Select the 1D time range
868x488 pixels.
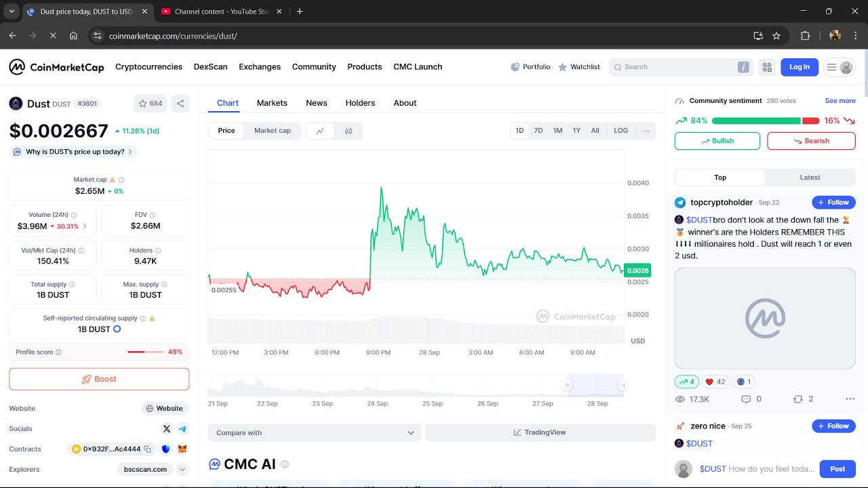tap(519, 131)
